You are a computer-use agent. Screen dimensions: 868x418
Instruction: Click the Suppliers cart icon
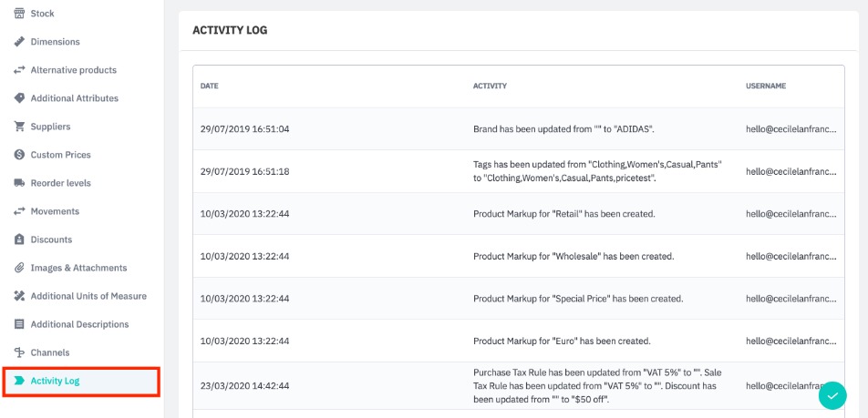(19, 127)
